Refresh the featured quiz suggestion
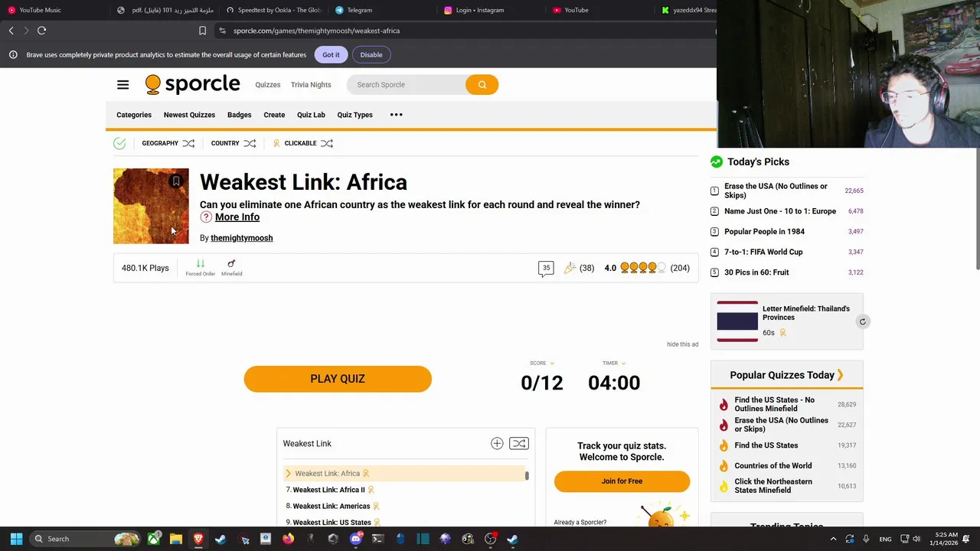 862,321
